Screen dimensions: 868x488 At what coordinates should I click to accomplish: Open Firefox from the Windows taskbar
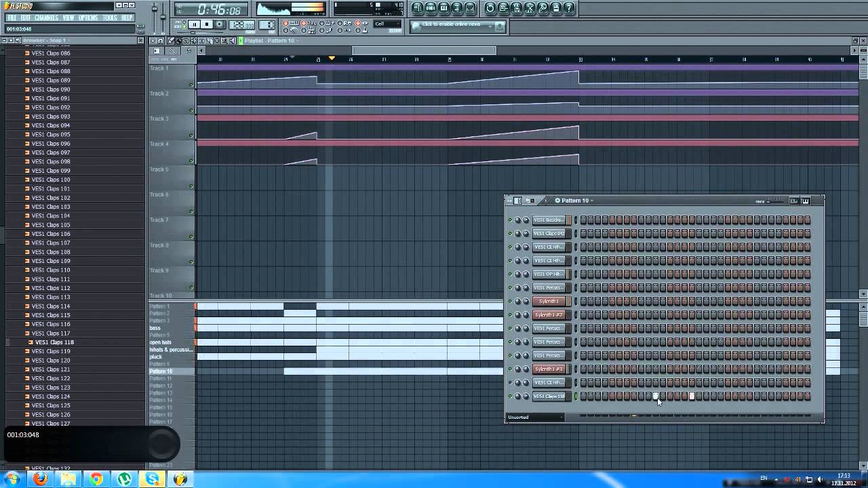(40, 479)
